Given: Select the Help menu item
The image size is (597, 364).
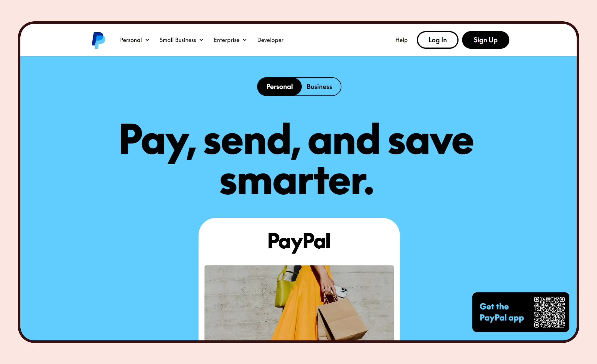Looking at the screenshot, I should pos(401,40).
